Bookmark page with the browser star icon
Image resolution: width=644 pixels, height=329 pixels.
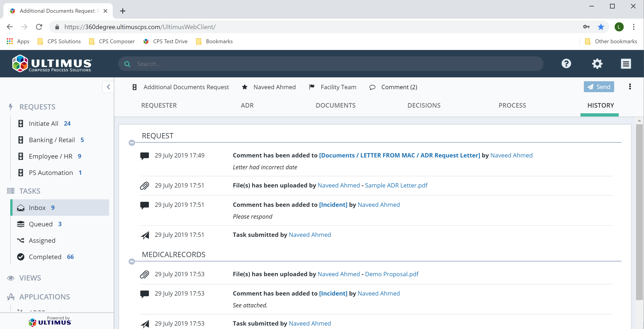[601, 27]
